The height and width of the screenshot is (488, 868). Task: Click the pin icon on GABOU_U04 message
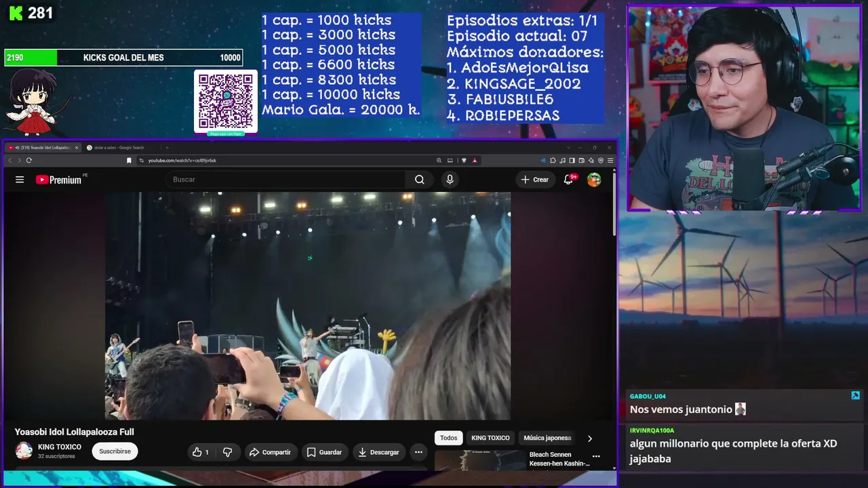[855, 395]
